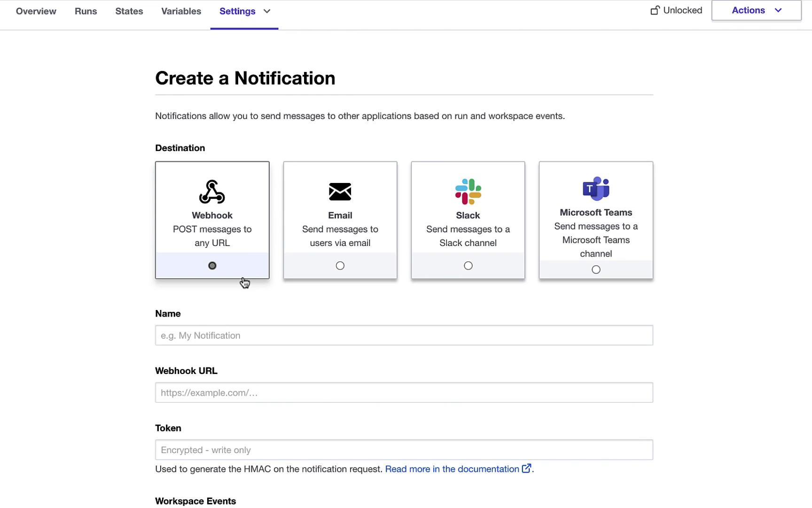The width and height of the screenshot is (812, 508).
Task: Open the Variables tab
Action: coord(181,11)
